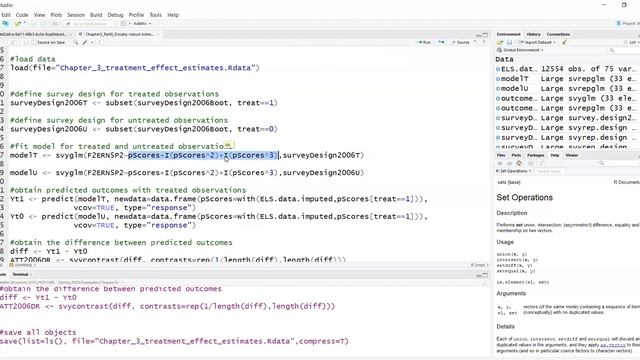Select the Help tab

[554, 156]
